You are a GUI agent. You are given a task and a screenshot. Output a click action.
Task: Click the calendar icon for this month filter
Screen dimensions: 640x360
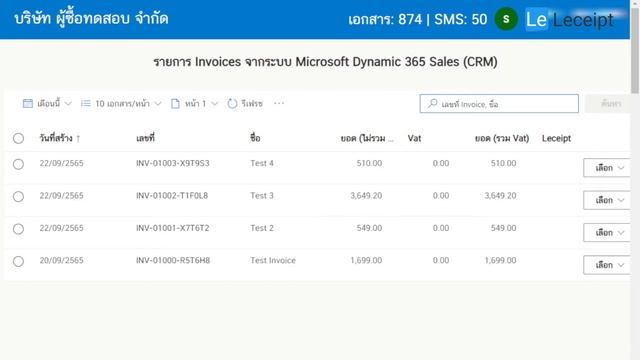pos(28,104)
